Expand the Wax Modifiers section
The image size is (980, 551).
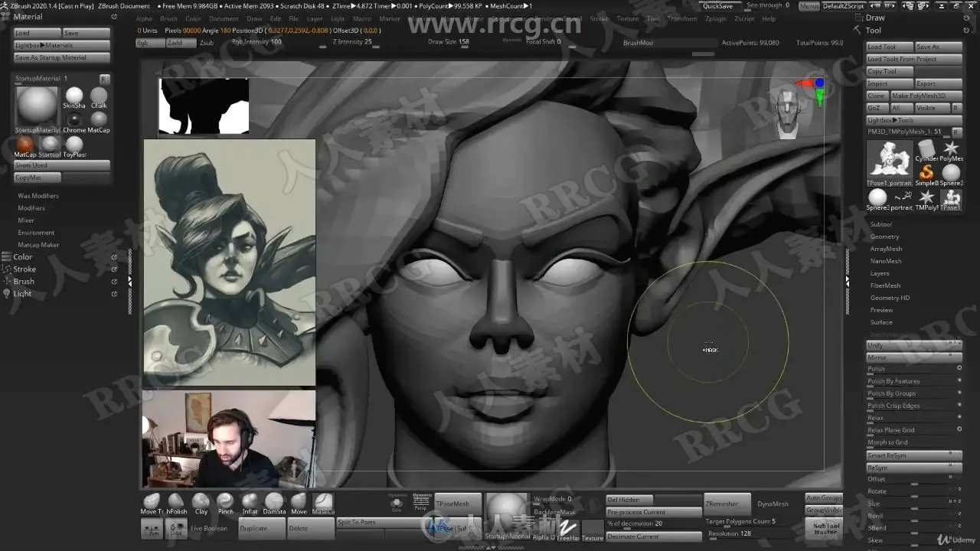(38, 196)
